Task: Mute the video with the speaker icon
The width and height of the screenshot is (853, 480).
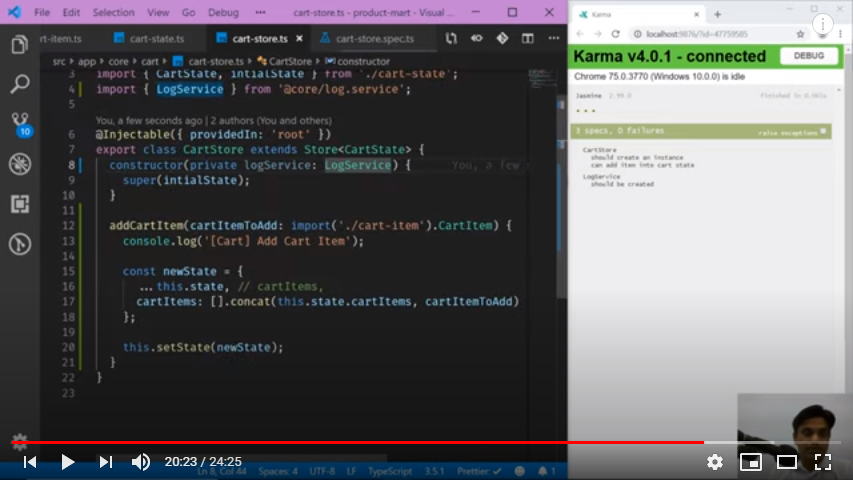Action: point(141,461)
